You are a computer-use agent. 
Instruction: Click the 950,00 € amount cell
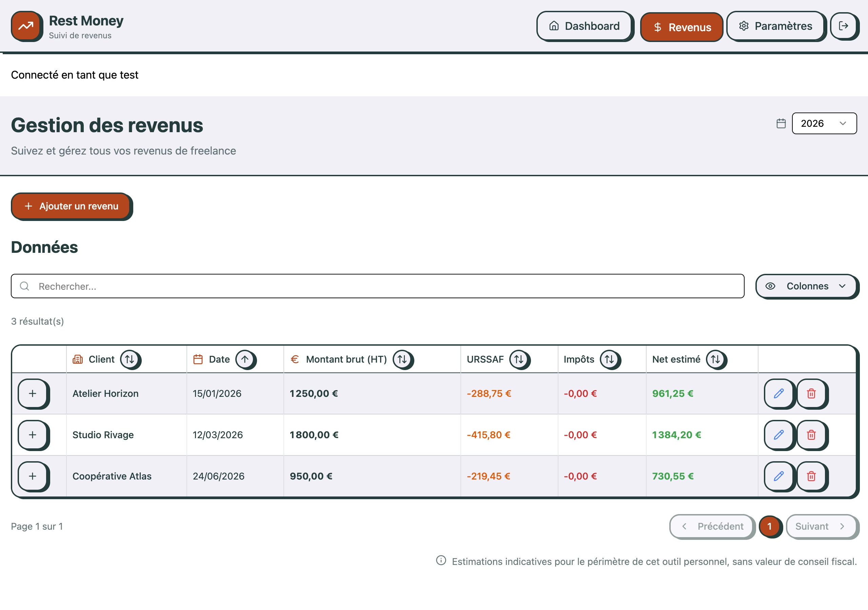coord(311,476)
